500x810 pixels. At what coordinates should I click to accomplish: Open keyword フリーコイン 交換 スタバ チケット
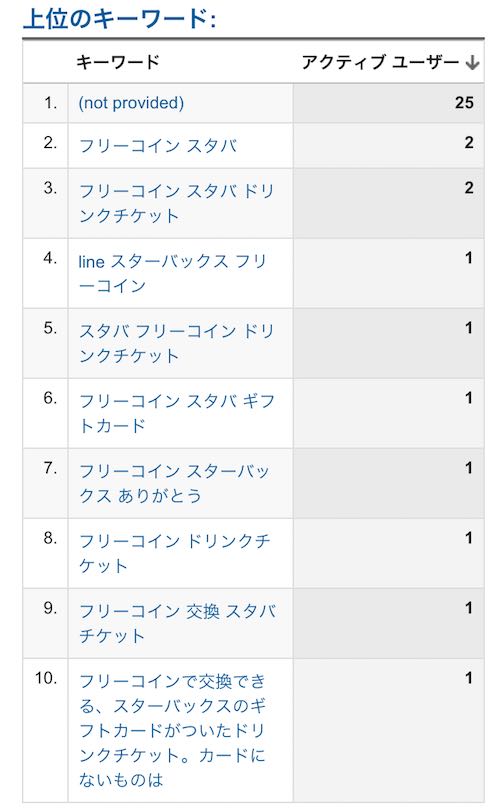pyautogui.click(x=177, y=623)
